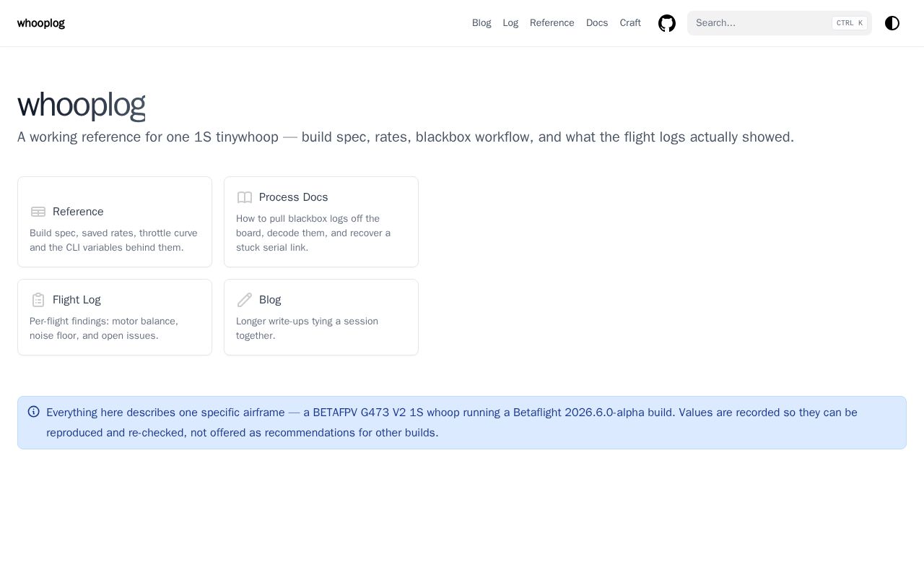This screenshot has height=578, width=924.
Task: Open the Blog card title link
Action: 270,300
